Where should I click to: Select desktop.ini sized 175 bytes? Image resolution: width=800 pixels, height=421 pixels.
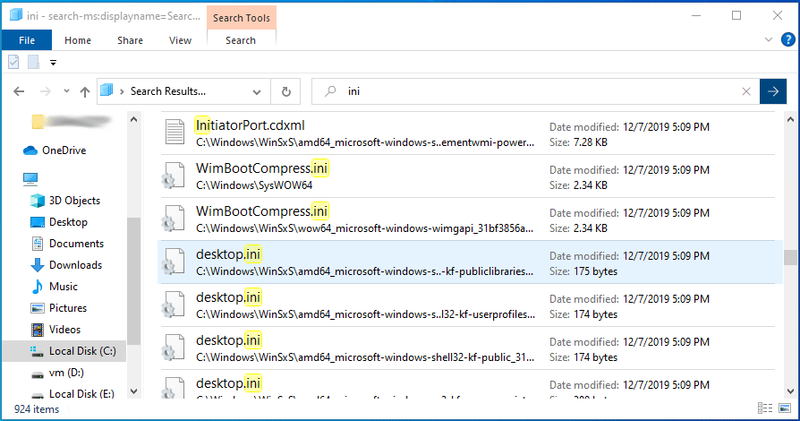pyautogui.click(x=470, y=262)
